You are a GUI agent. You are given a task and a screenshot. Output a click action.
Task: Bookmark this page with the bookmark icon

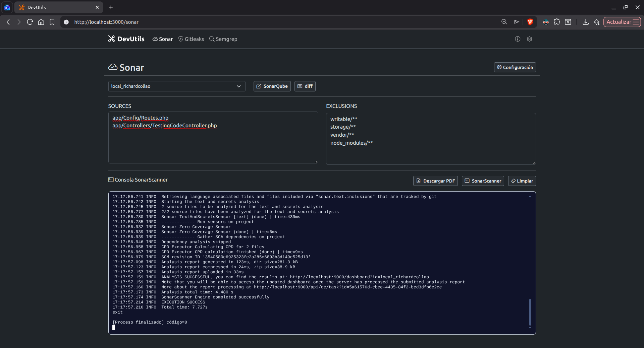tap(52, 22)
